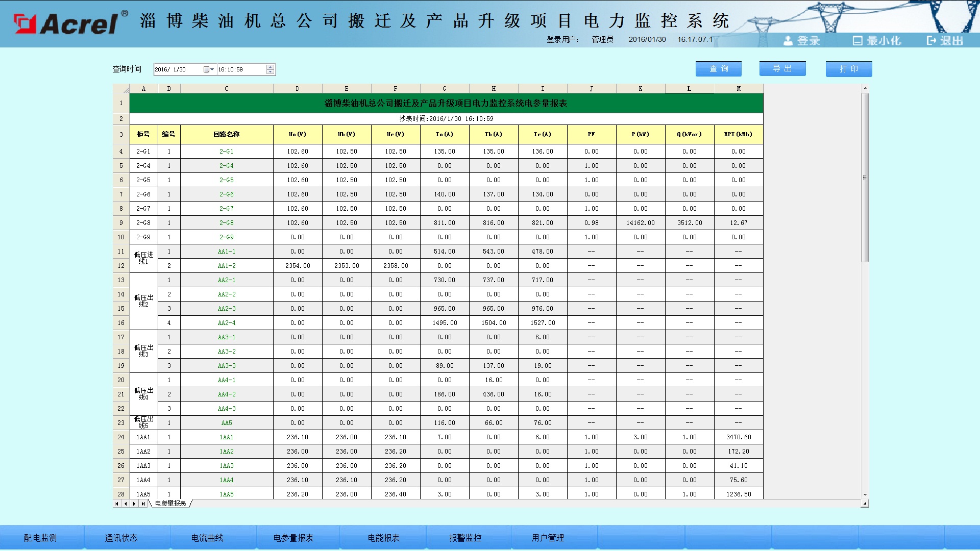Click the 退出 exit icon in the header

point(932,41)
